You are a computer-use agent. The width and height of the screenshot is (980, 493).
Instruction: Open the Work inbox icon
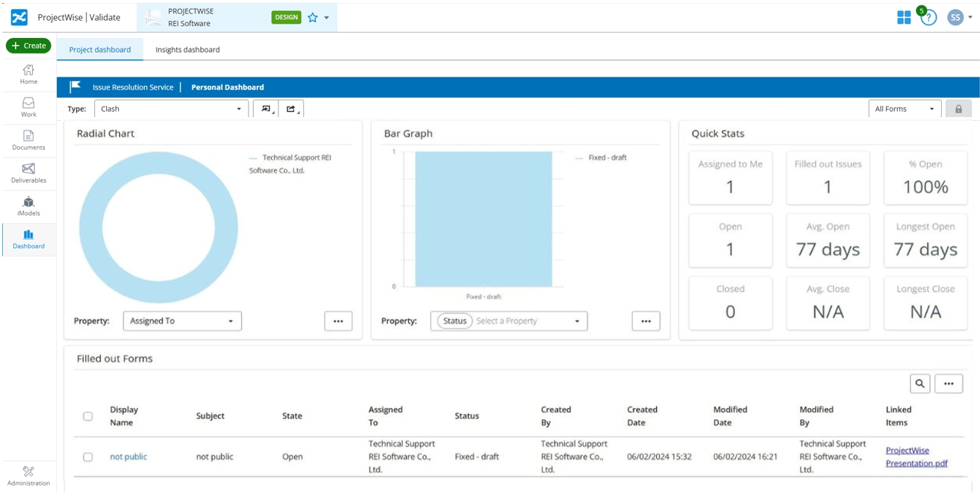coord(28,103)
